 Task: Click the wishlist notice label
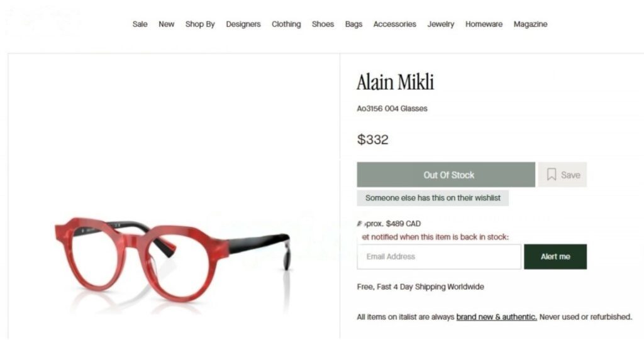tap(433, 198)
